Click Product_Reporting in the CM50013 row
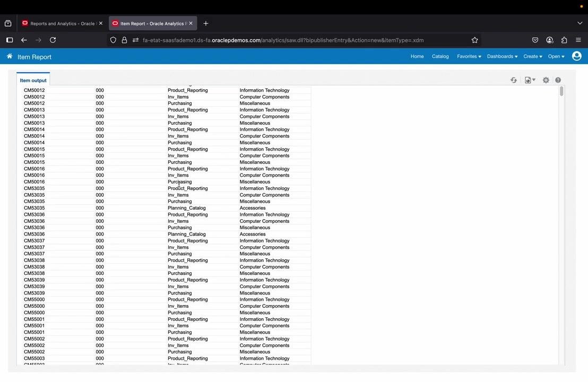 (187, 110)
